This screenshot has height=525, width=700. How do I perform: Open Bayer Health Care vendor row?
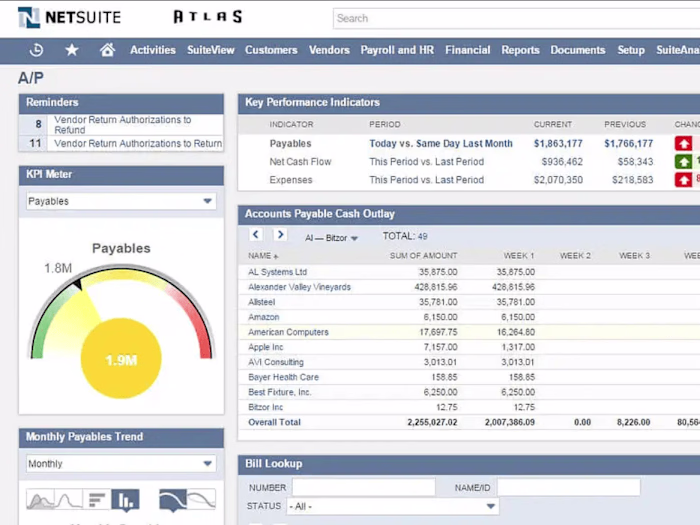[x=283, y=377]
